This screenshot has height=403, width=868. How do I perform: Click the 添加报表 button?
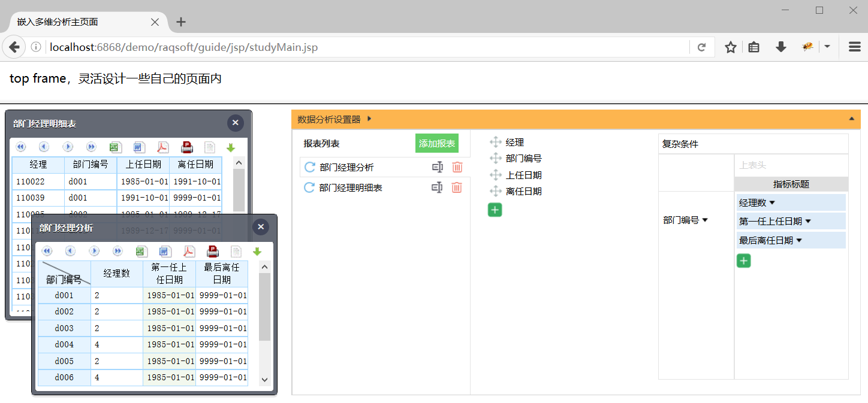click(437, 144)
